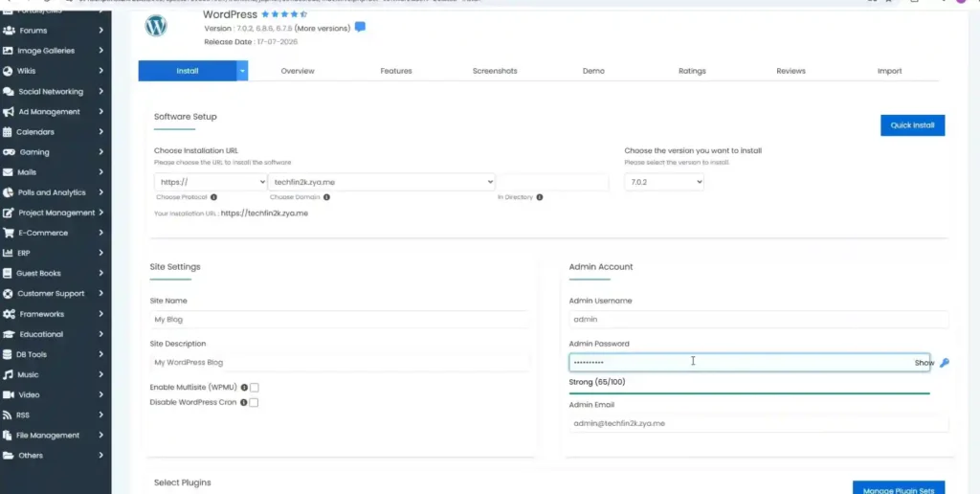The width and height of the screenshot is (980, 494).
Task: Click the blue chat bubble beside versions
Action: (x=360, y=27)
